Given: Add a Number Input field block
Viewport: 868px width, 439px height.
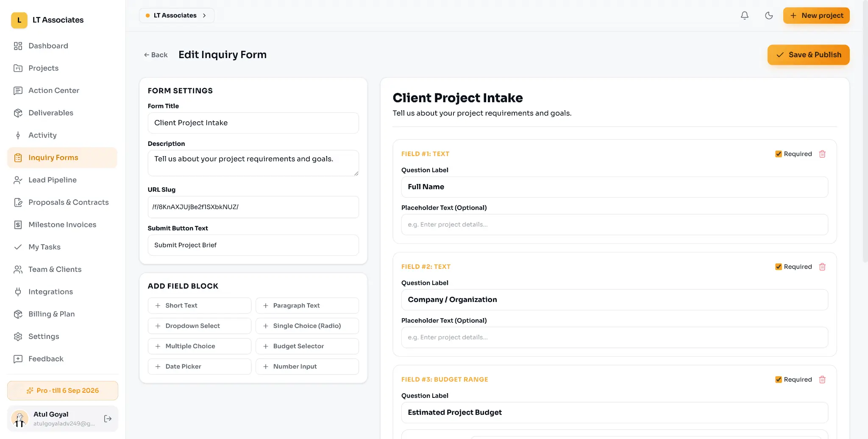Looking at the screenshot, I should pos(307,366).
